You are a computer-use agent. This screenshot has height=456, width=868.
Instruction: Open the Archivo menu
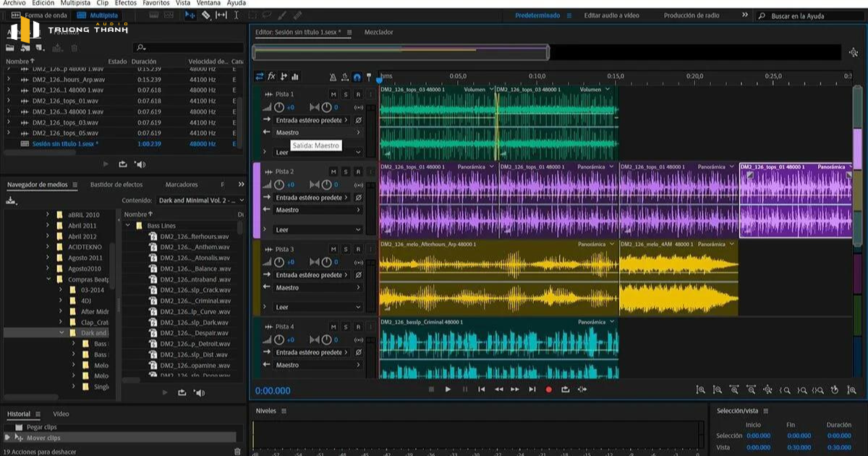14,3
